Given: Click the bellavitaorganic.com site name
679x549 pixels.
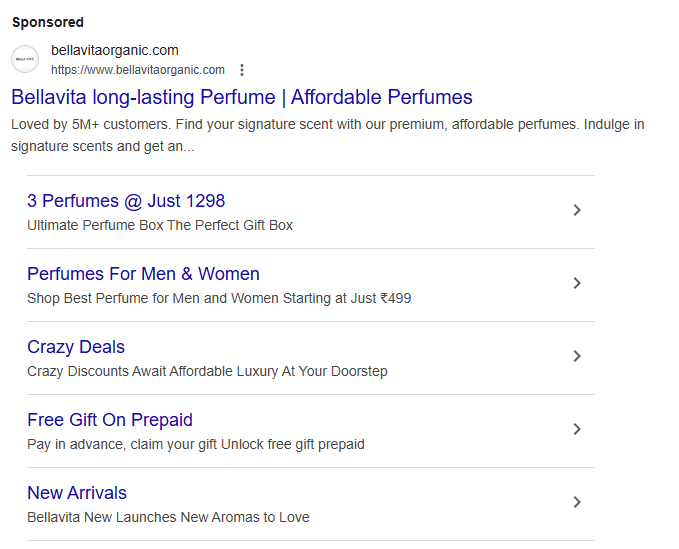Looking at the screenshot, I should [x=115, y=50].
